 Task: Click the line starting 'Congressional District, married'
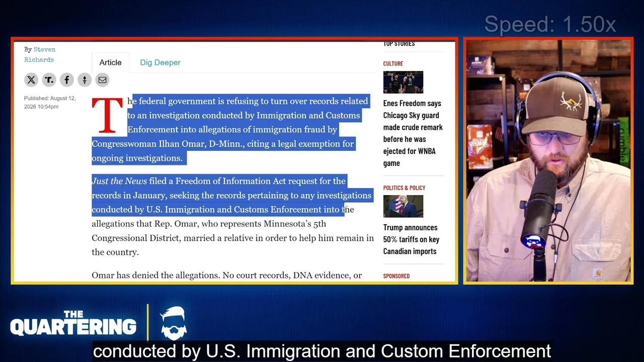coord(232,238)
